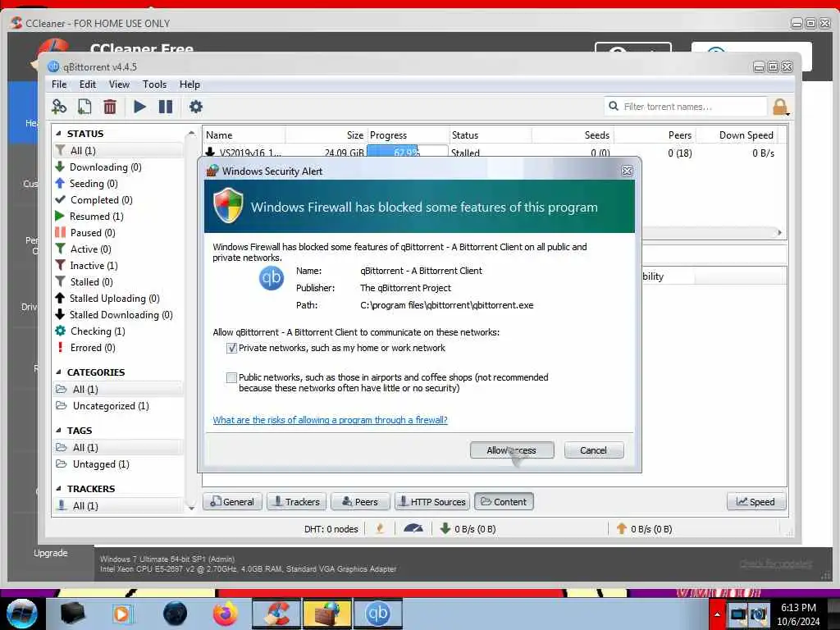Select the Seeding (0) status filter
Viewport: 840px width, 630px height.
tap(94, 184)
